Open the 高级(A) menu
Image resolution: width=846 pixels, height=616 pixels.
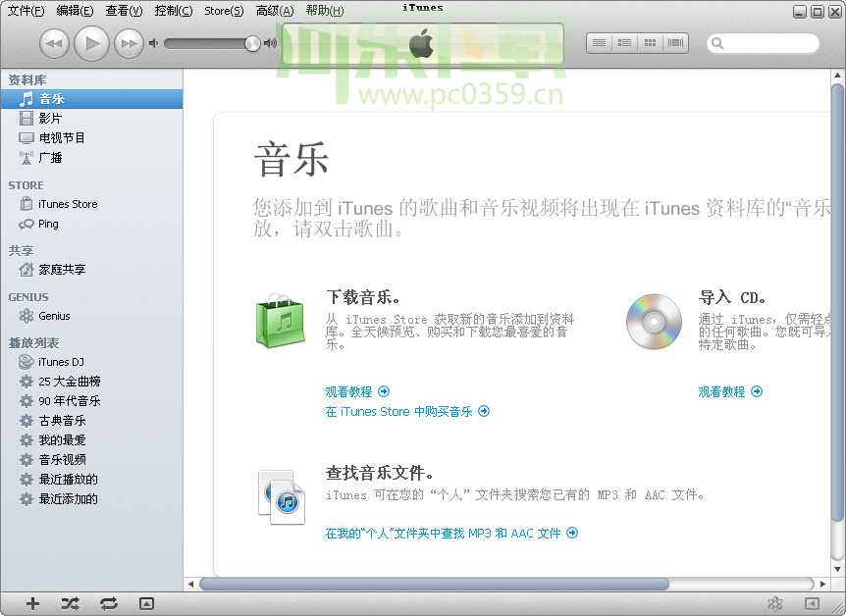[x=273, y=11]
